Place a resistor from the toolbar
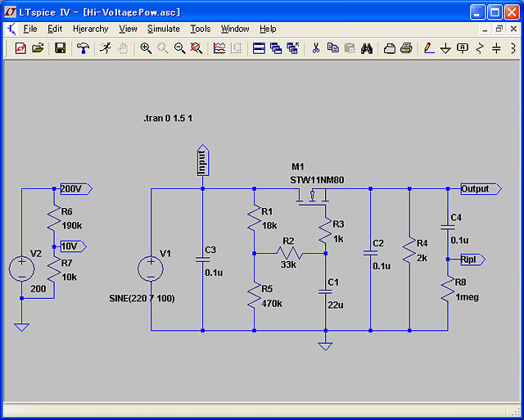 point(480,49)
